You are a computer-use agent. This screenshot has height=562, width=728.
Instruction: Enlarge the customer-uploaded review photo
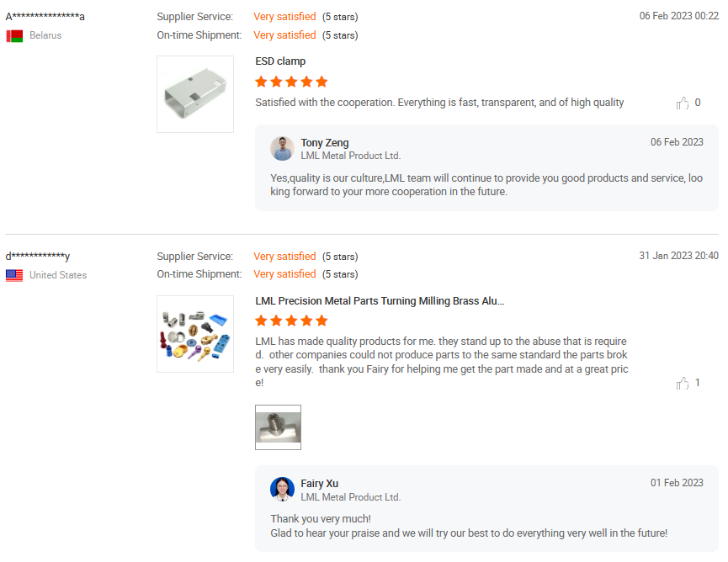pos(278,427)
